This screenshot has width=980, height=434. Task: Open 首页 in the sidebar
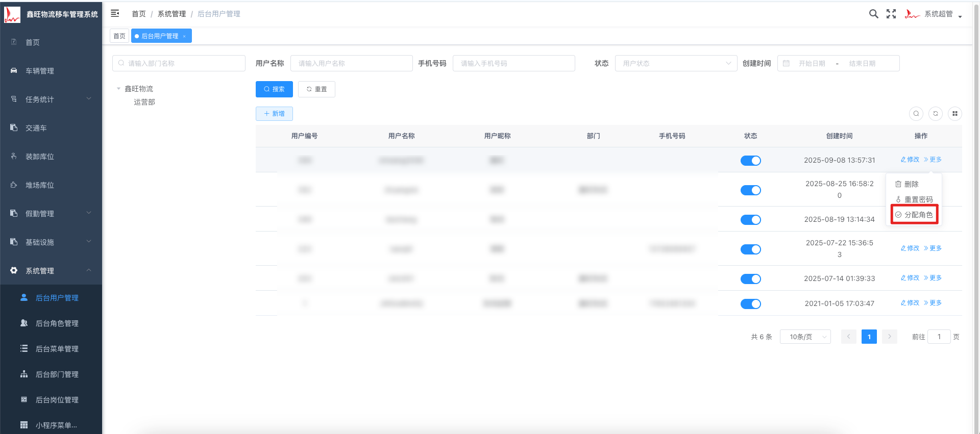point(51,42)
